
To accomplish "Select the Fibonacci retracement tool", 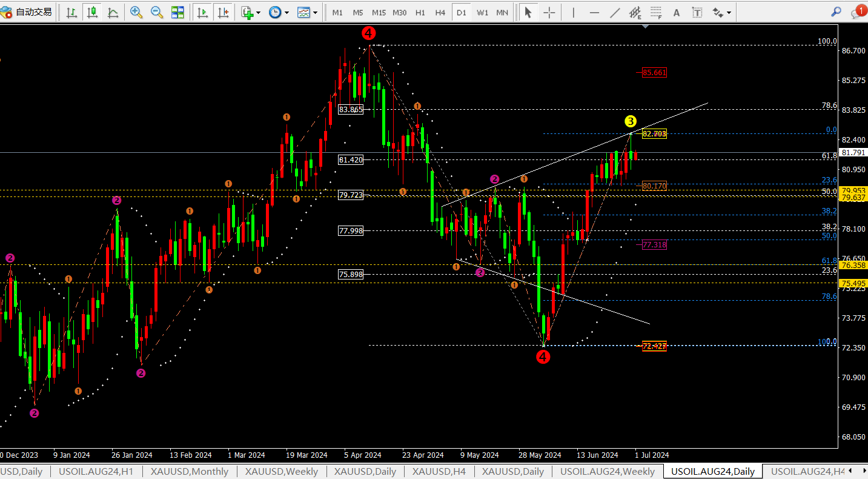I will click(656, 12).
